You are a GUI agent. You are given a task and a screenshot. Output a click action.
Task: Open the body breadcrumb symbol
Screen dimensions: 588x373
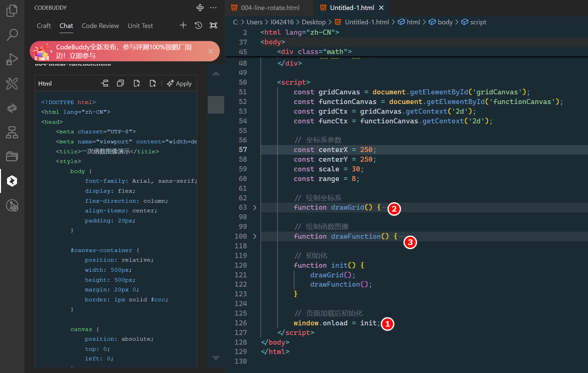[x=441, y=22]
